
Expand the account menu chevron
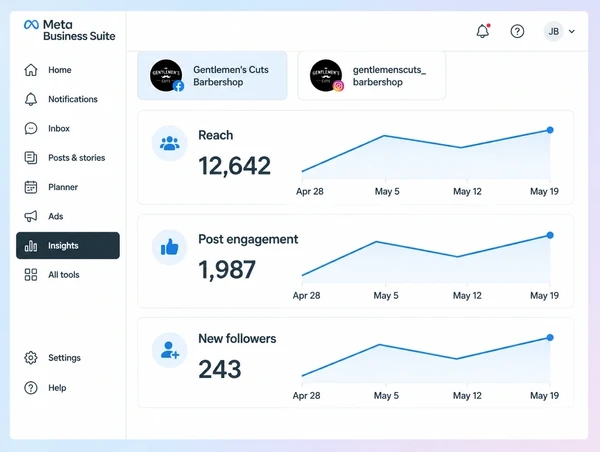click(572, 31)
